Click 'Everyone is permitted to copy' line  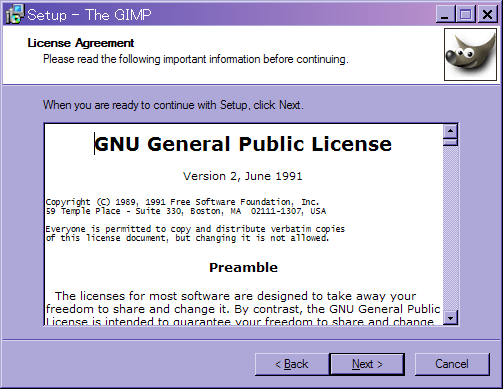(195, 229)
